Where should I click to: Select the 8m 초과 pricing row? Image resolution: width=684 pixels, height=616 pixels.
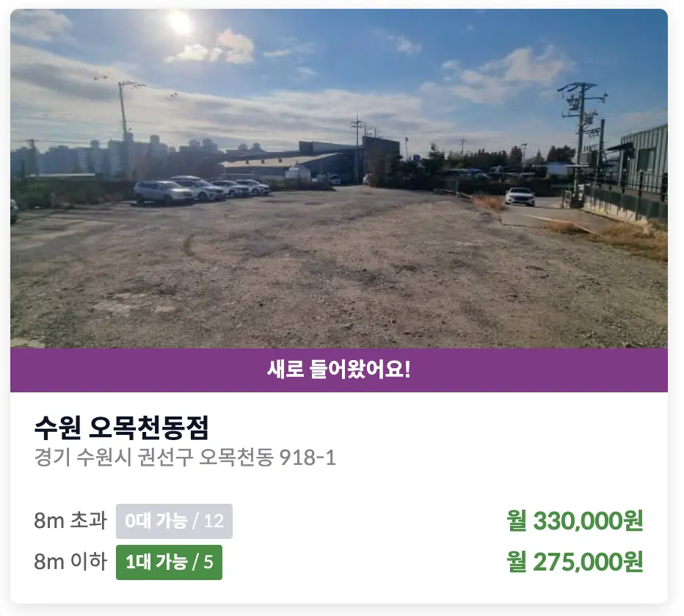coord(342,522)
